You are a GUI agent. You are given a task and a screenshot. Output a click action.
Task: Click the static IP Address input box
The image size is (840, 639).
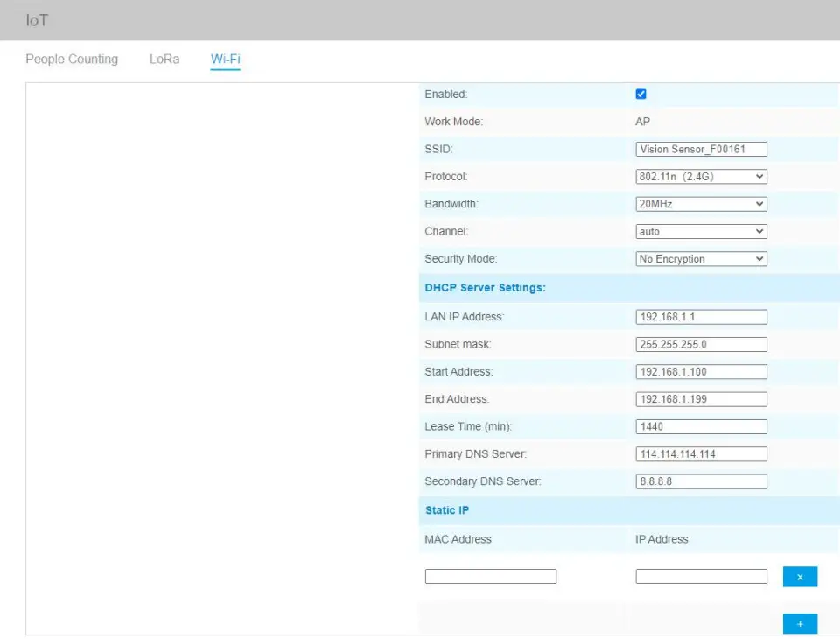pyautogui.click(x=701, y=577)
